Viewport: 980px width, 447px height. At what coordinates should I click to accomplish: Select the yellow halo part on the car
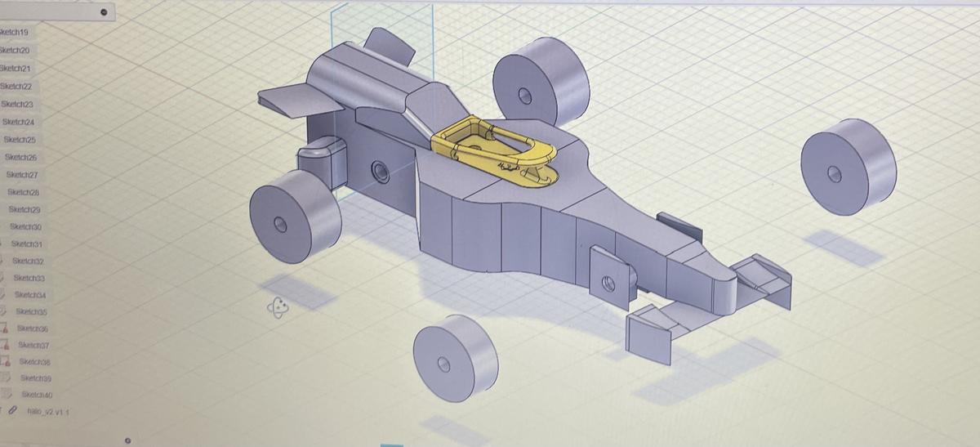coord(495,151)
